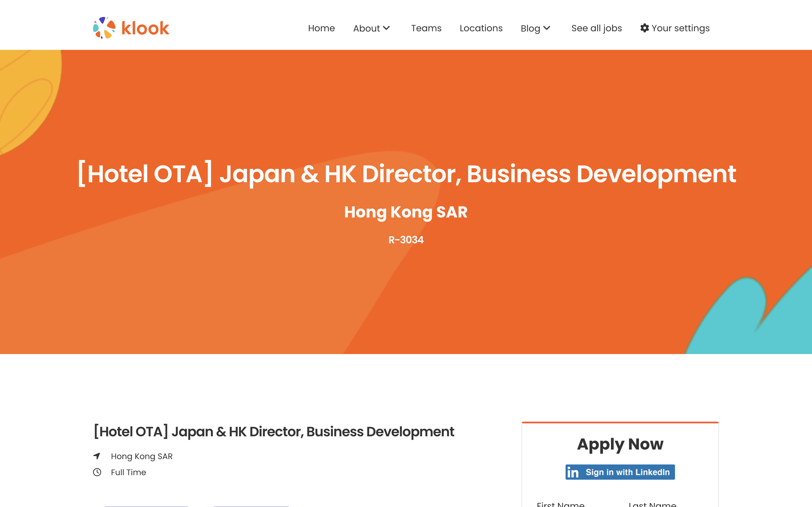The image size is (812, 507).
Task: Open settings via the gear icon
Action: pyautogui.click(x=644, y=28)
